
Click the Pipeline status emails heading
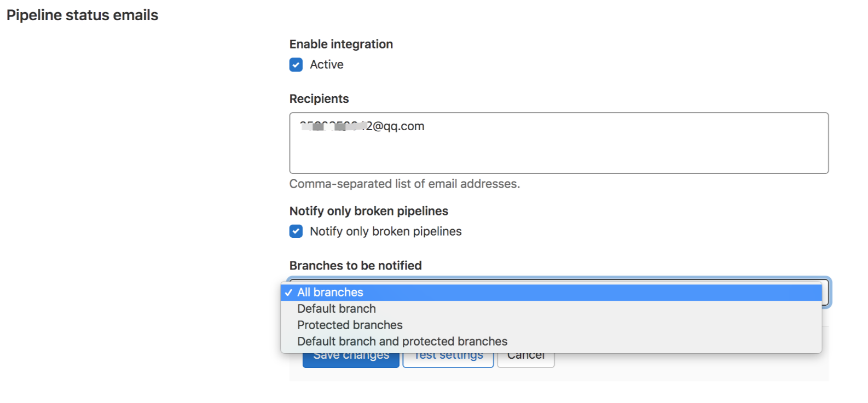tap(83, 15)
